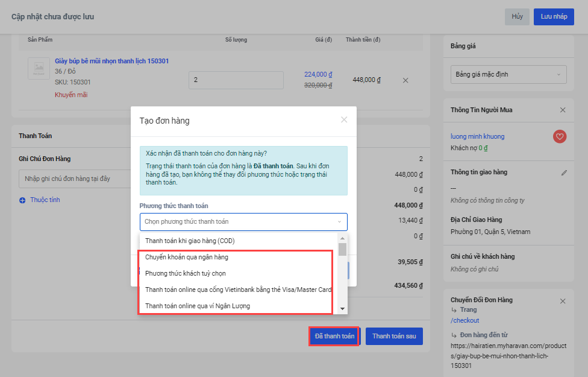Click the red heart customer icon
588x377 pixels.
tap(560, 137)
